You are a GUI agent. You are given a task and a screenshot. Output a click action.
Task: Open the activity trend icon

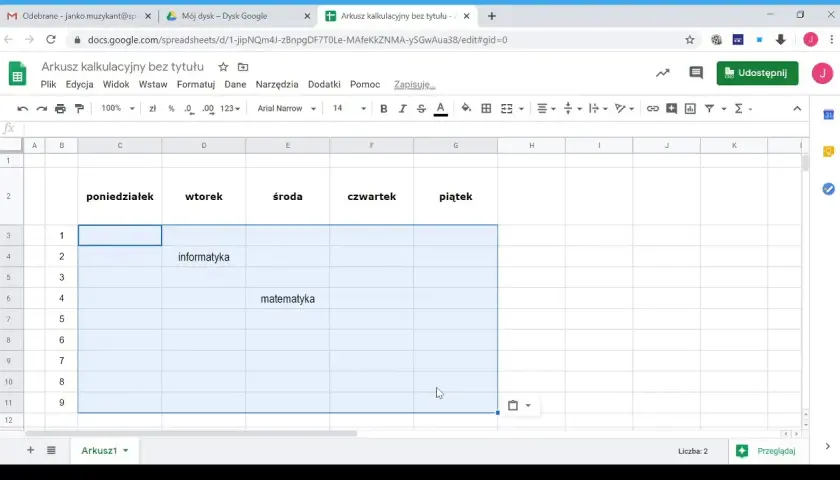click(663, 73)
